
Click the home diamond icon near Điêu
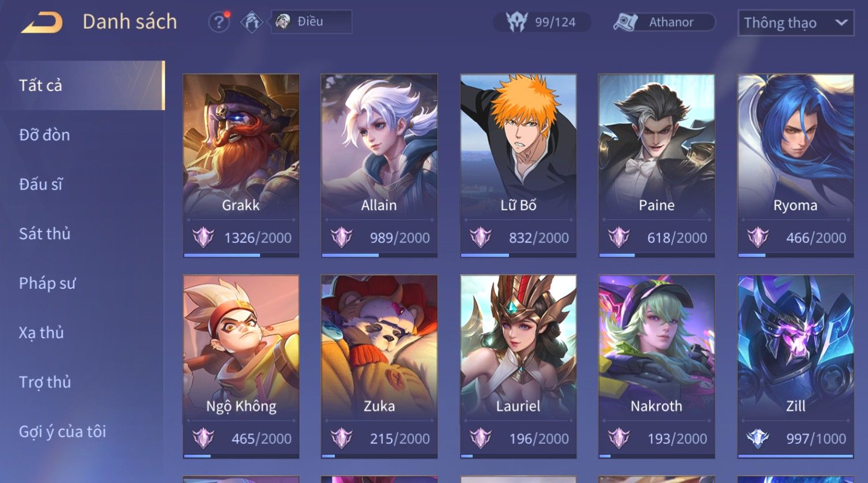tap(252, 22)
